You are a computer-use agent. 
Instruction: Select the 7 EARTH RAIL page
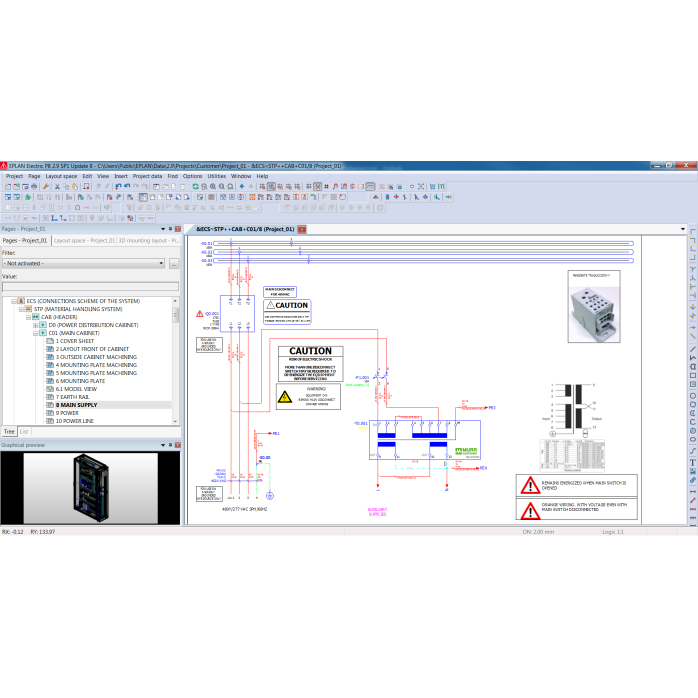pos(73,397)
